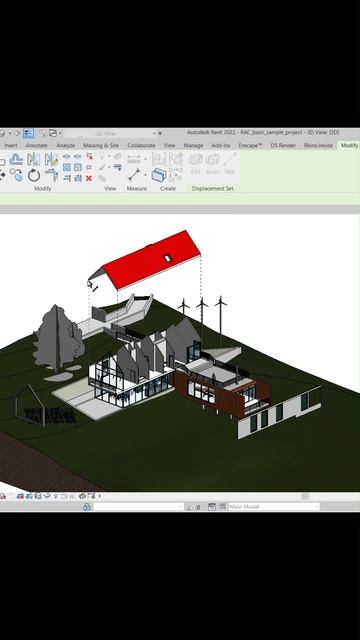
Task: Click the Pin tool icon
Action: pyautogui.click(x=89, y=167)
